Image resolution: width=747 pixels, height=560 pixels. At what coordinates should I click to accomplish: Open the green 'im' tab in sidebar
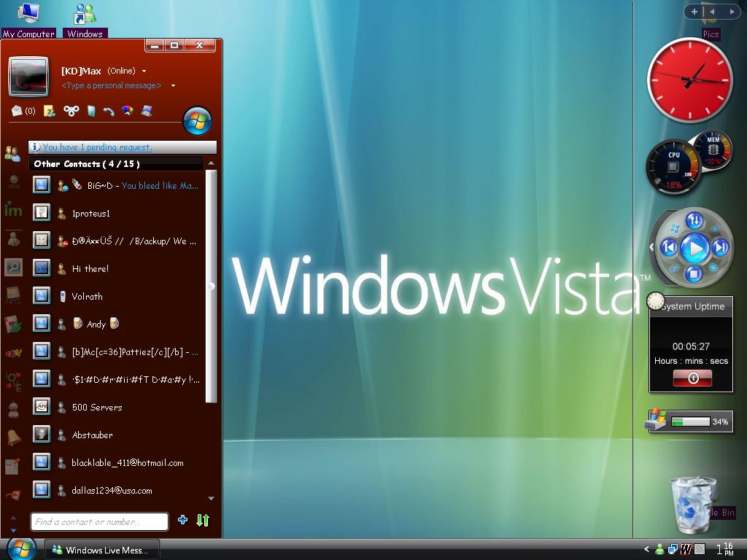pyautogui.click(x=13, y=209)
